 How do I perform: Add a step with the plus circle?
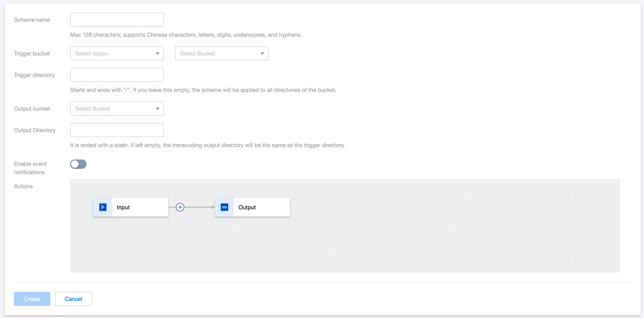point(180,207)
